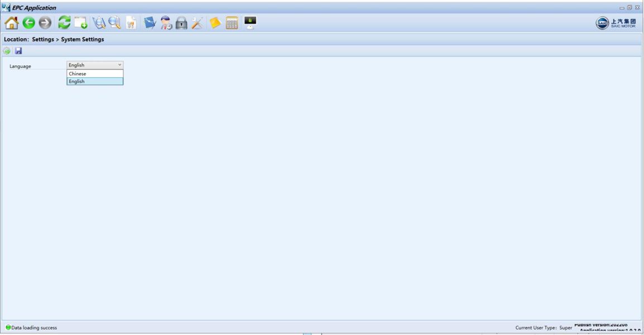This screenshot has height=335, width=644.
Task: Open the magnifier-over-blueprint search icon
Action: pyautogui.click(x=99, y=23)
